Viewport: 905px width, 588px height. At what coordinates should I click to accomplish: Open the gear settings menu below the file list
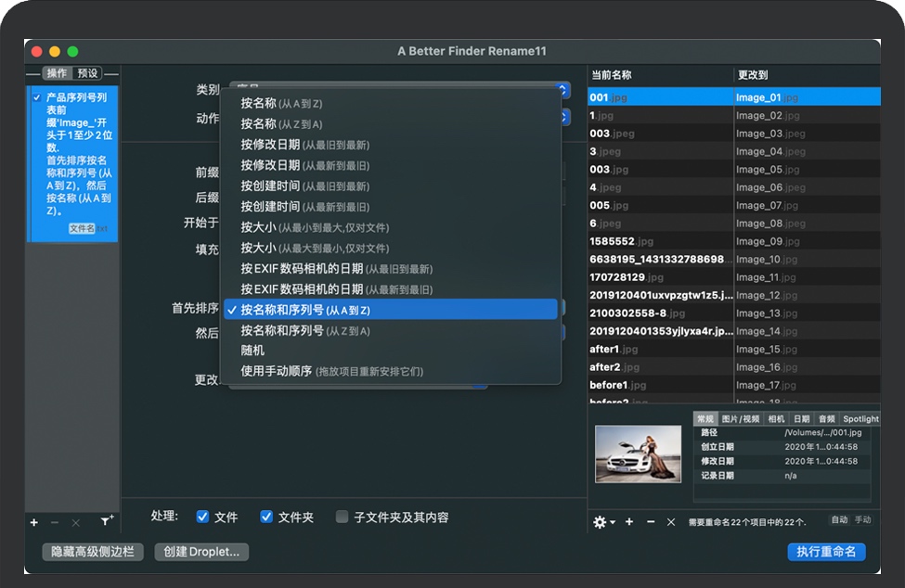(603, 522)
